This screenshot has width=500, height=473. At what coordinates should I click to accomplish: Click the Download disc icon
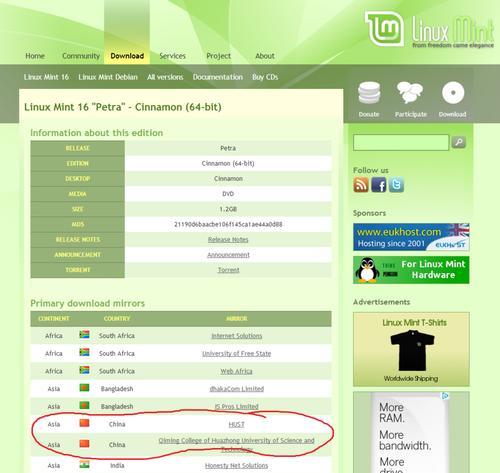[x=453, y=93]
